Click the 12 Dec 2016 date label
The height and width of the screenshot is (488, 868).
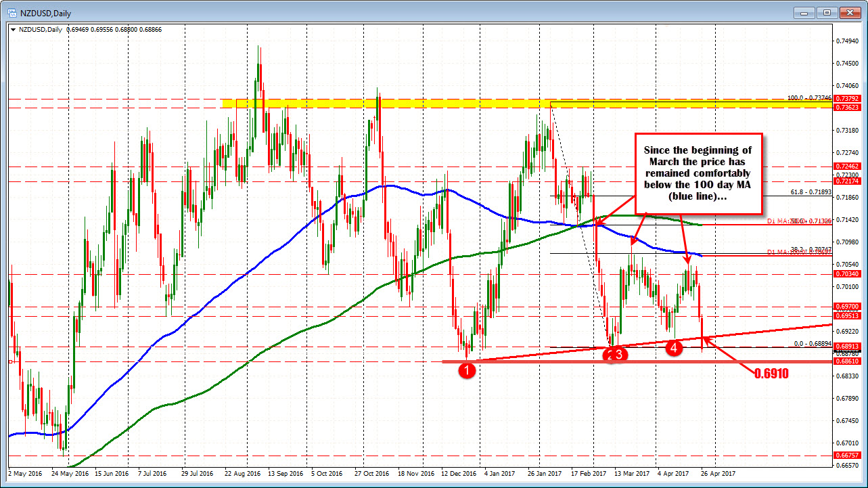459,474
